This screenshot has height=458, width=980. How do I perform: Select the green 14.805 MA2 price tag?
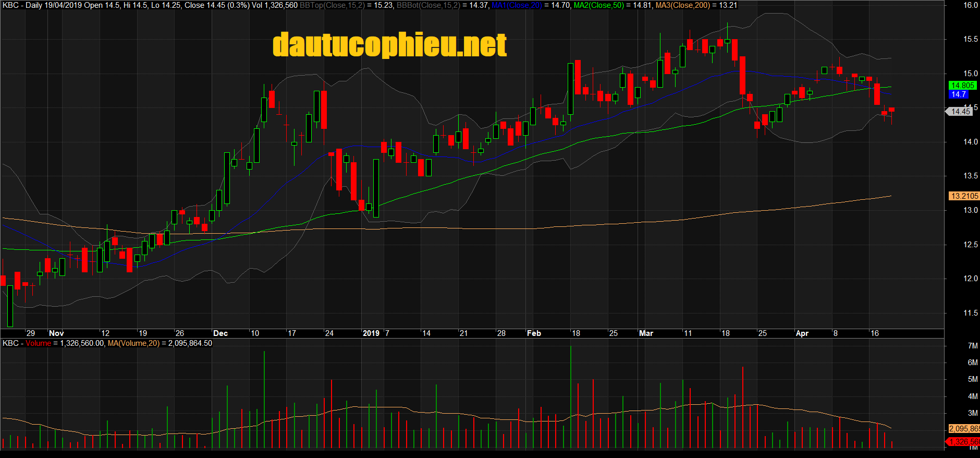tap(962, 86)
